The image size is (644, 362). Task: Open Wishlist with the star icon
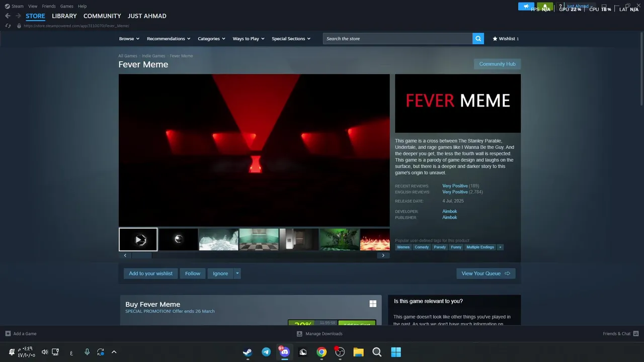point(505,39)
